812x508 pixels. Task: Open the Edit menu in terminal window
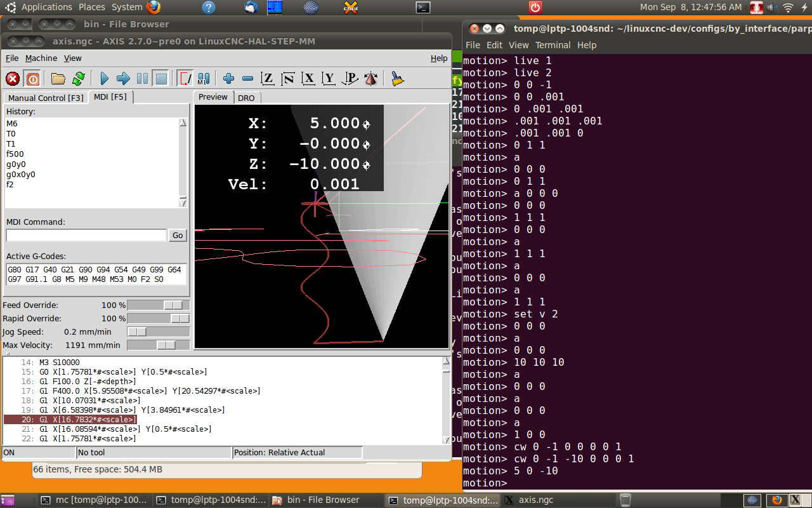(495, 45)
